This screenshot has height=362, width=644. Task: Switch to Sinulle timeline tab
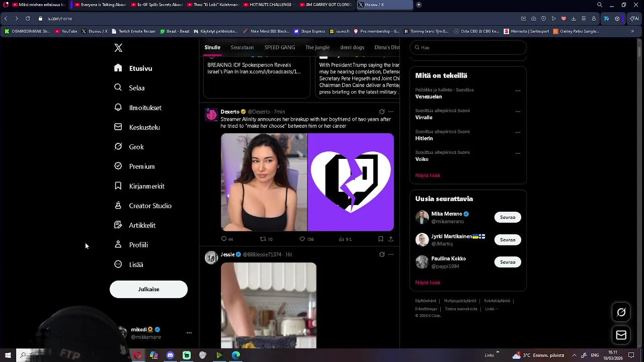pos(212,47)
